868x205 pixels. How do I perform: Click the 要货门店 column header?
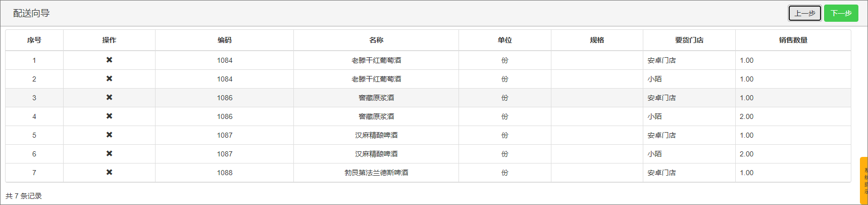[x=689, y=40]
